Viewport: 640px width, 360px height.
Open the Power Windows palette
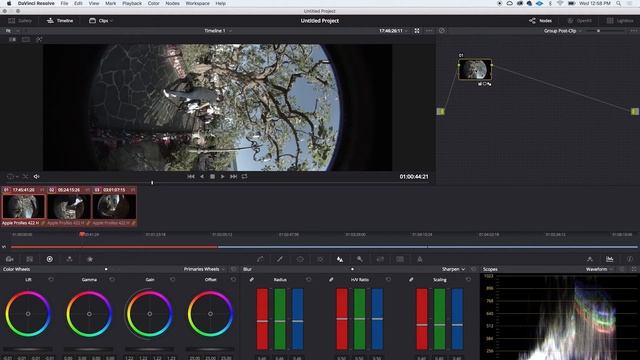pos(300,259)
